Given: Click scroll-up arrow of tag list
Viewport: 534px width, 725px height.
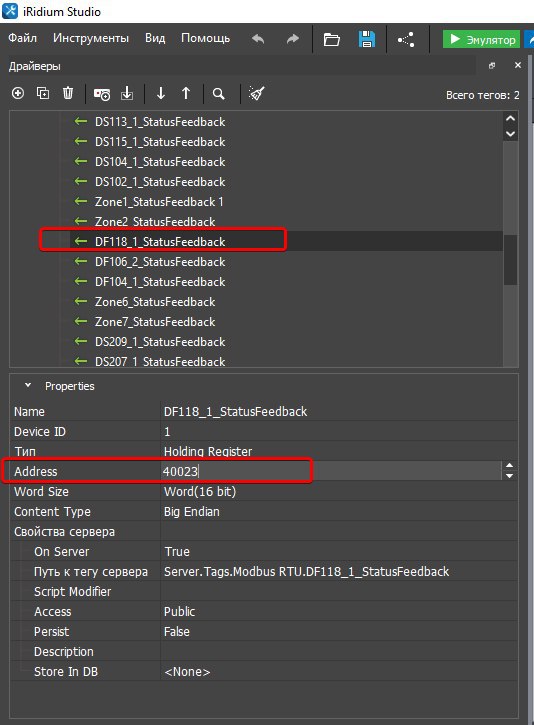Looking at the screenshot, I should click(510, 118).
